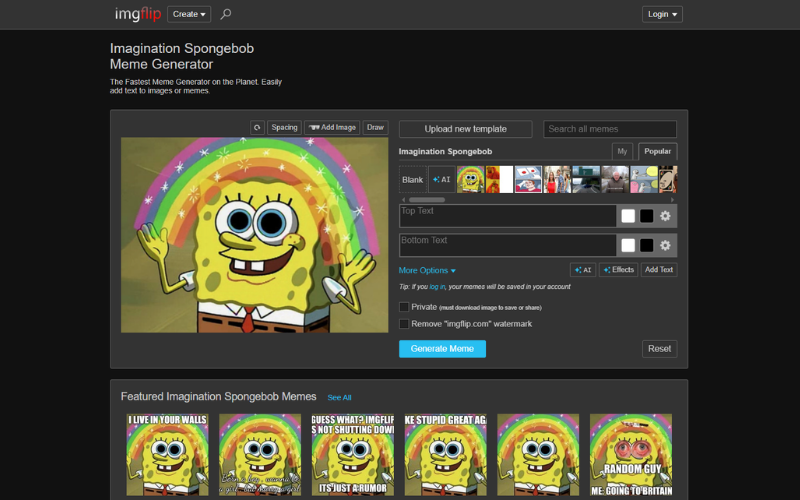
Task: Select the Blank template tile
Action: pyautogui.click(x=412, y=180)
